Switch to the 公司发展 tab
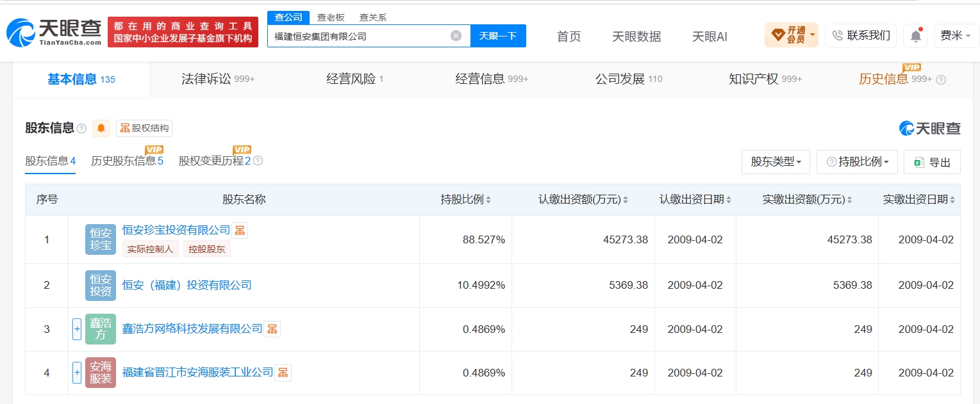980x404 pixels. tap(629, 79)
